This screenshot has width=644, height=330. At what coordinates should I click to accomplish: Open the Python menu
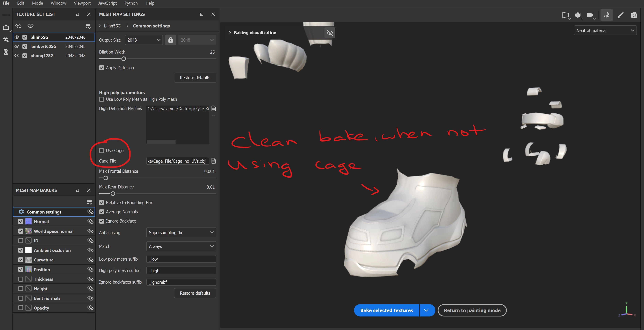click(x=131, y=3)
